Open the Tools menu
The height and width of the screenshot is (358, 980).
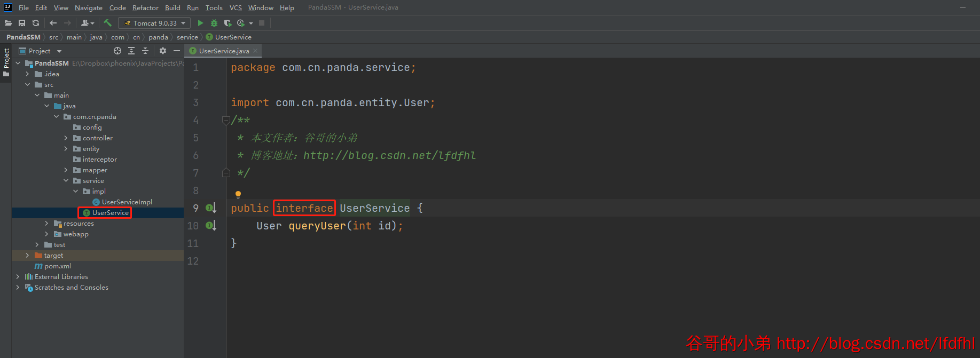tap(214, 7)
